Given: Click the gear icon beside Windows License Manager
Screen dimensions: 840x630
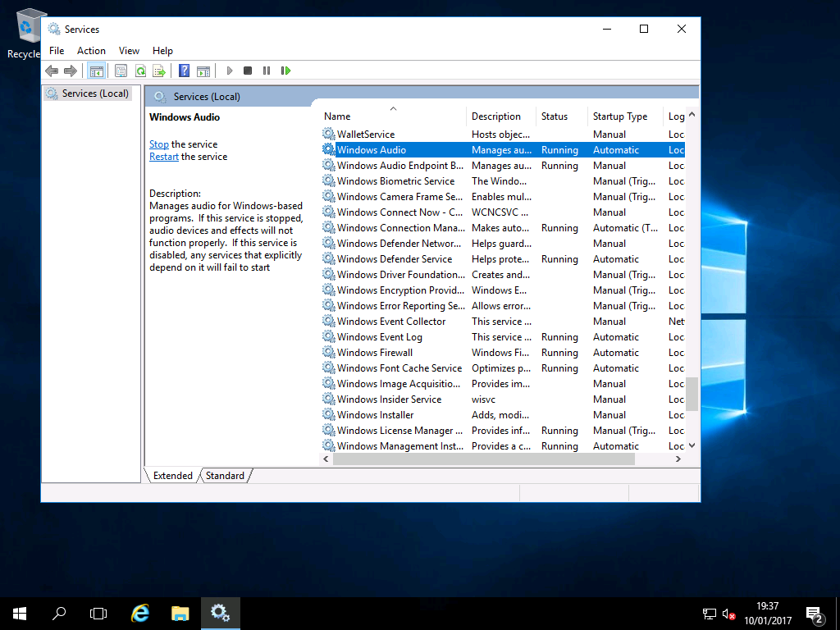Looking at the screenshot, I should [x=328, y=430].
